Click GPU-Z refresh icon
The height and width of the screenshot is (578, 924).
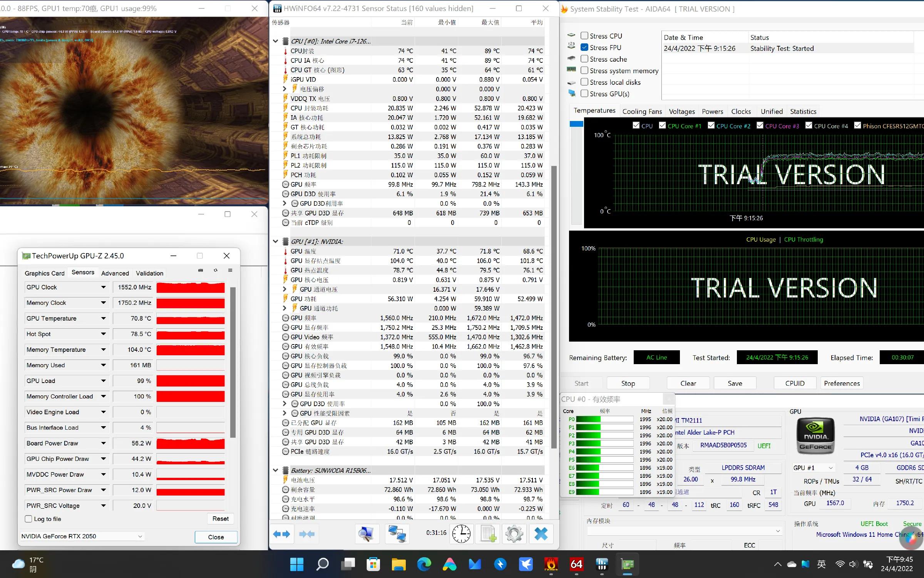(216, 270)
